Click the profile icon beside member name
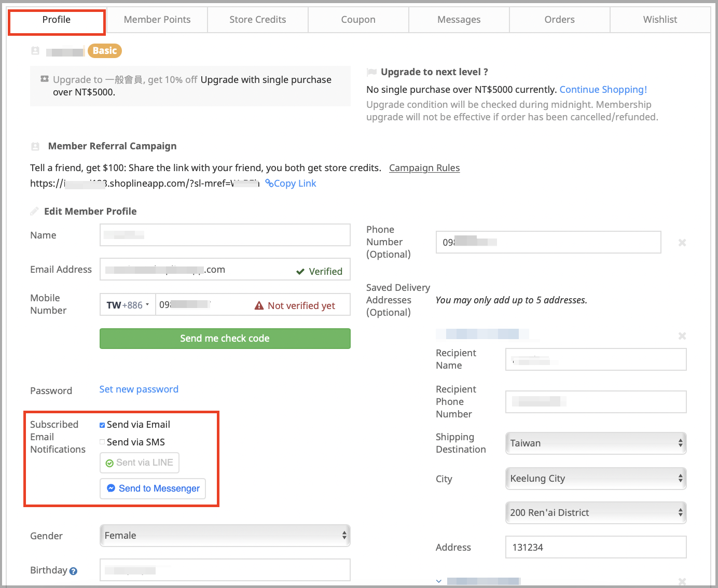The height and width of the screenshot is (588, 718). [x=35, y=51]
